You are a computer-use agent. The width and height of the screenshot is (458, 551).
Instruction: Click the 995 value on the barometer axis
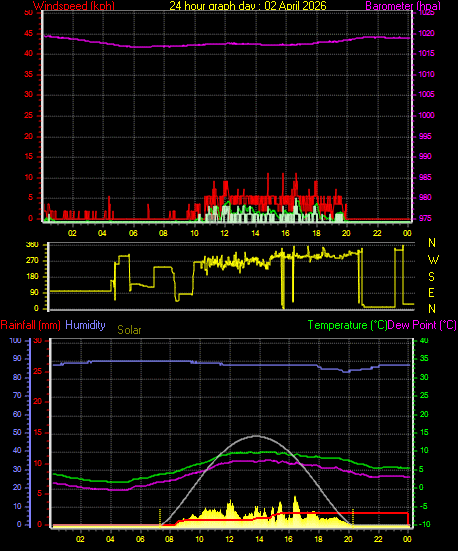click(425, 136)
